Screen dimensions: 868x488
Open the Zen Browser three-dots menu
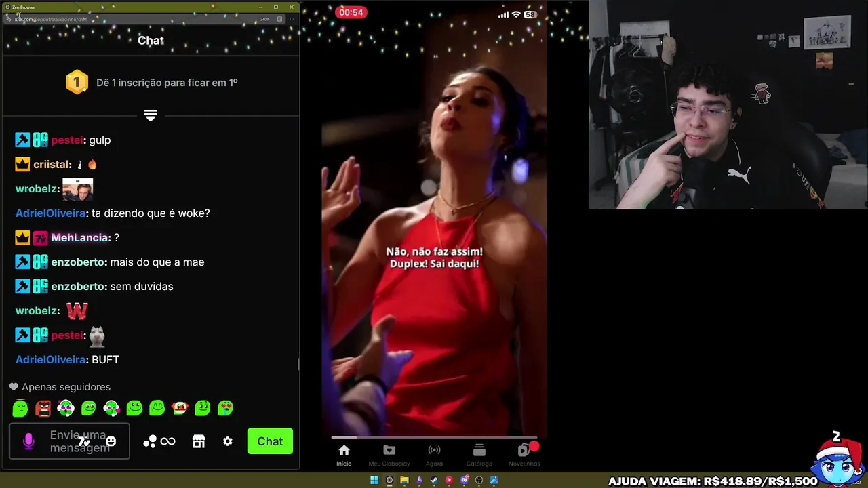point(292,19)
